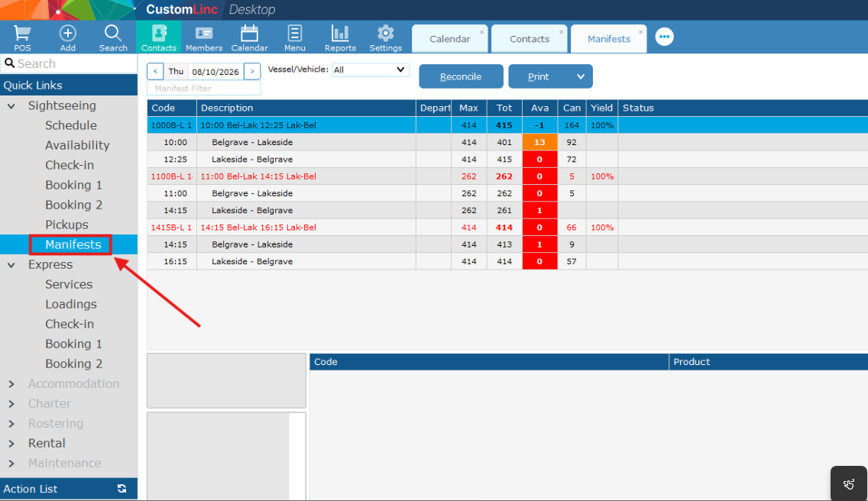Switch to the Calendar tab
Image resolution: width=868 pixels, height=501 pixels.
click(449, 39)
